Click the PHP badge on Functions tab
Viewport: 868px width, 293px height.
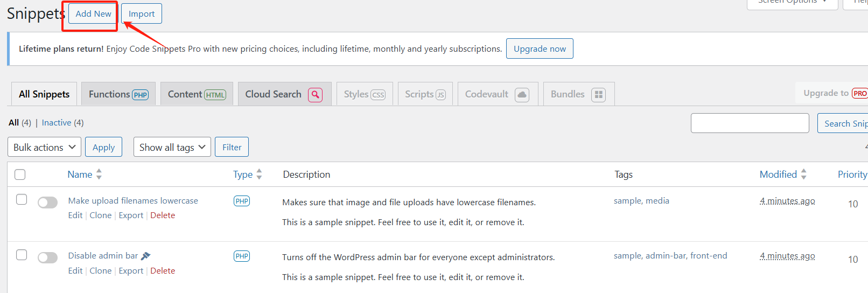pos(141,95)
